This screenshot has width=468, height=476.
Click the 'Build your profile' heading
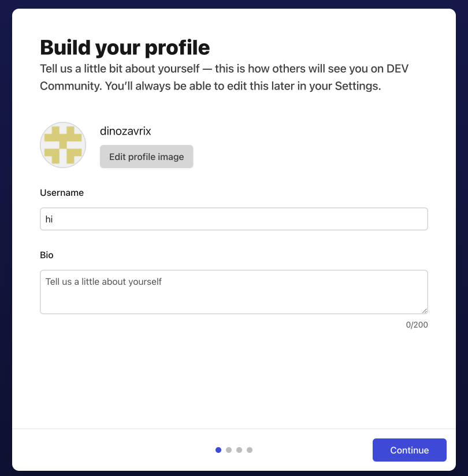[124, 47]
